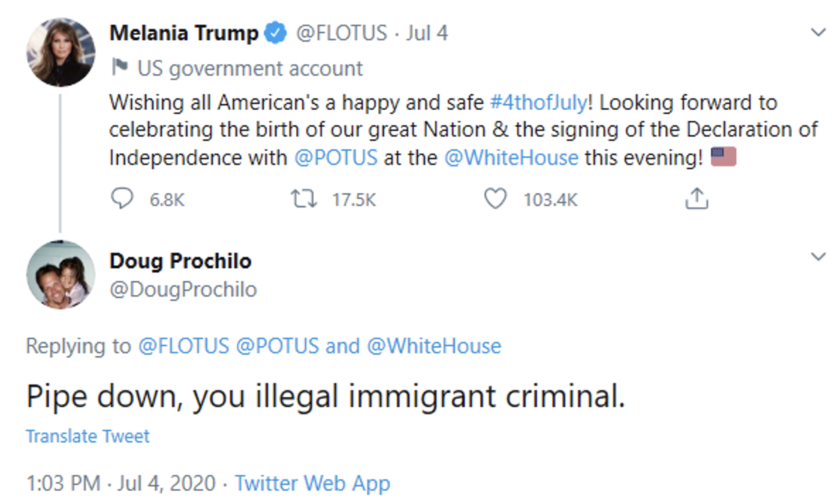Click the 1:03 PM Jul 4, 2020 timestamp
Image resolution: width=838 pixels, height=504 pixels.
coord(121,483)
